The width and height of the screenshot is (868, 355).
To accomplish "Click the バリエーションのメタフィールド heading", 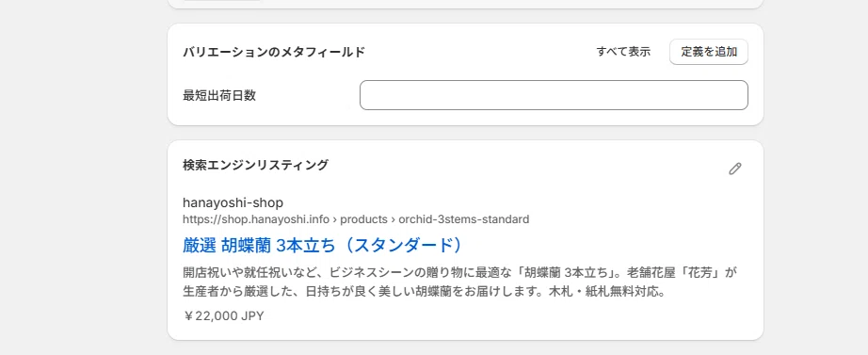I will tap(274, 53).
